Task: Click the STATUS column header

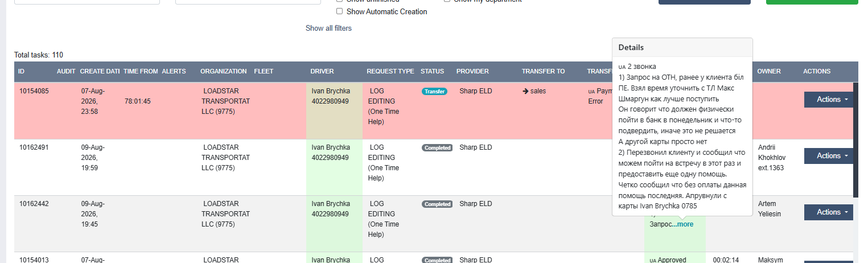Action: tap(432, 72)
